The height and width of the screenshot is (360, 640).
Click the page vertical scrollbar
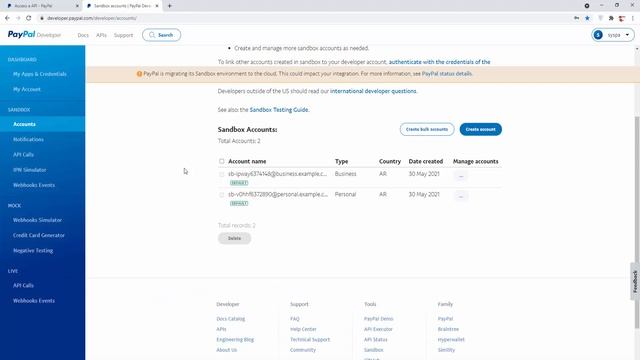pos(637,222)
